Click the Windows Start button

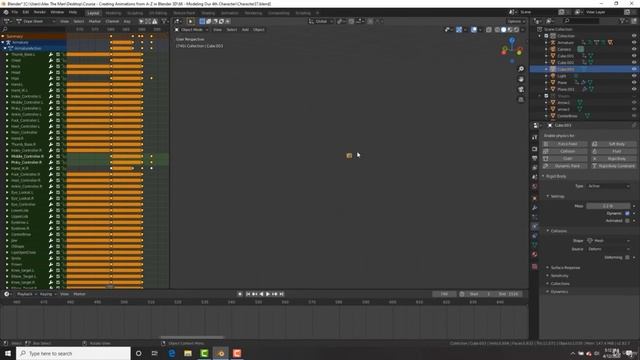[x=7, y=353]
